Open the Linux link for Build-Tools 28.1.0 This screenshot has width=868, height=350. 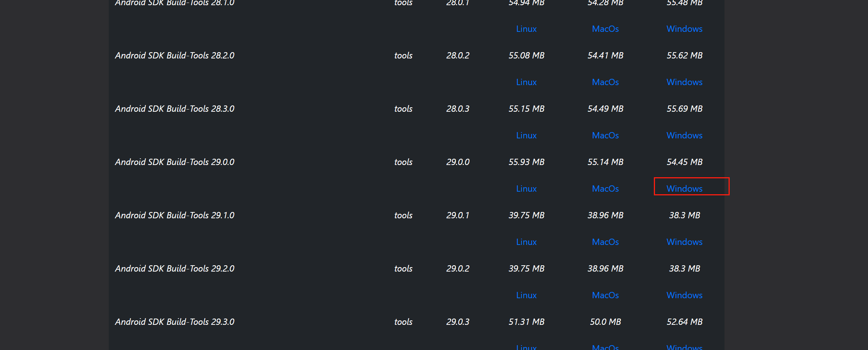(x=526, y=29)
